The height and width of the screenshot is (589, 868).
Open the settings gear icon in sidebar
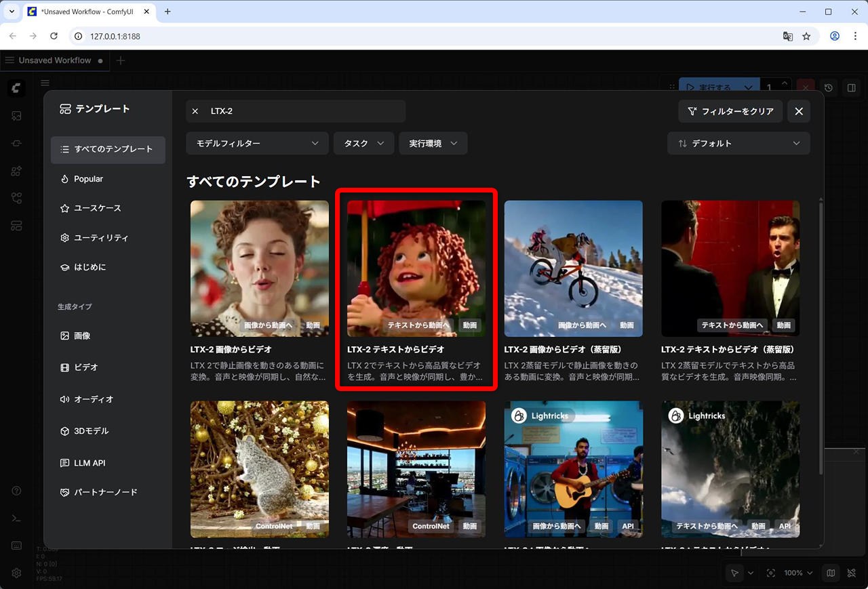[x=17, y=573]
